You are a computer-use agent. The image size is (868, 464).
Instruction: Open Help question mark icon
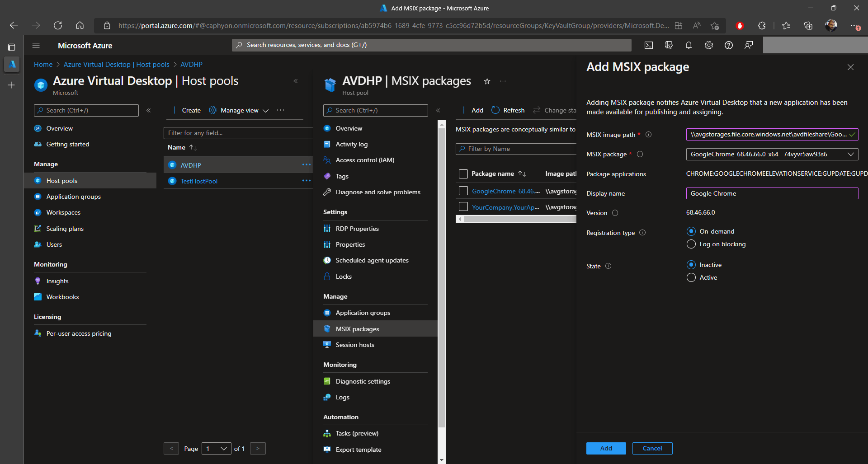(x=729, y=45)
